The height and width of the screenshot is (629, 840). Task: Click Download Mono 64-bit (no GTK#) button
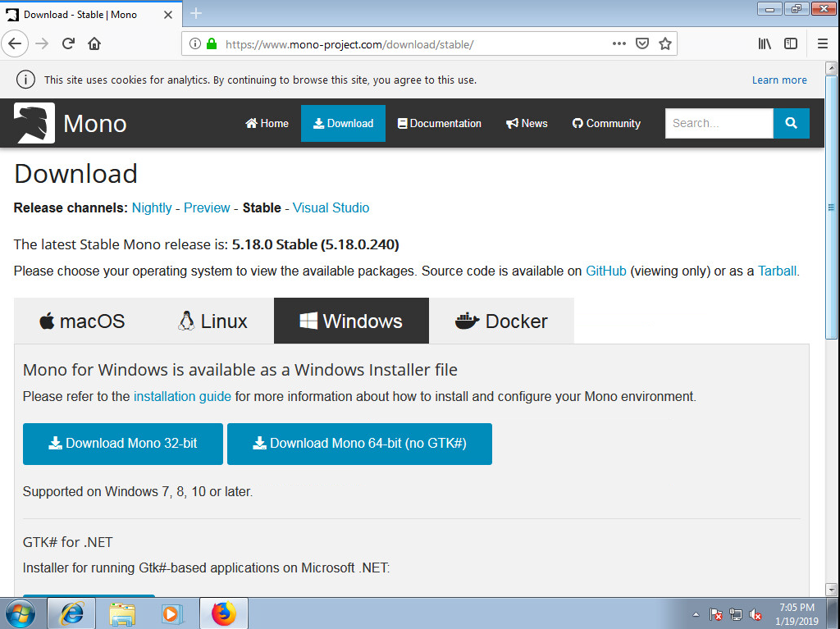click(359, 444)
